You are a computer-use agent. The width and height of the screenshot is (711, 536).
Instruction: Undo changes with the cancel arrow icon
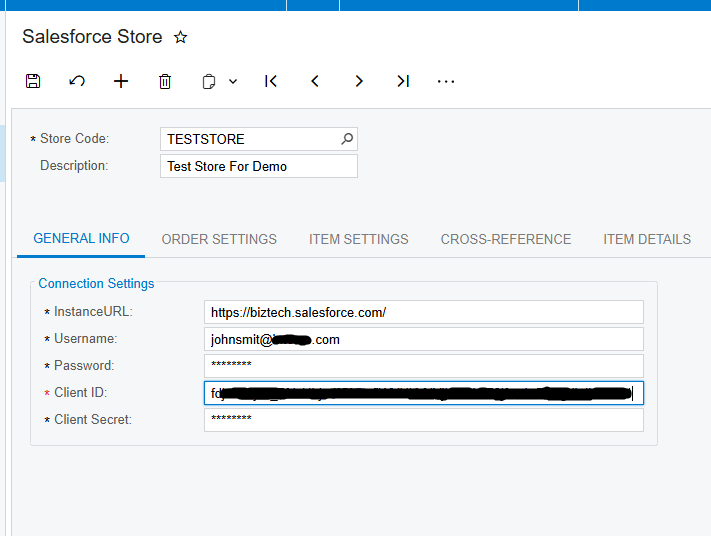(x=77, y=81)
